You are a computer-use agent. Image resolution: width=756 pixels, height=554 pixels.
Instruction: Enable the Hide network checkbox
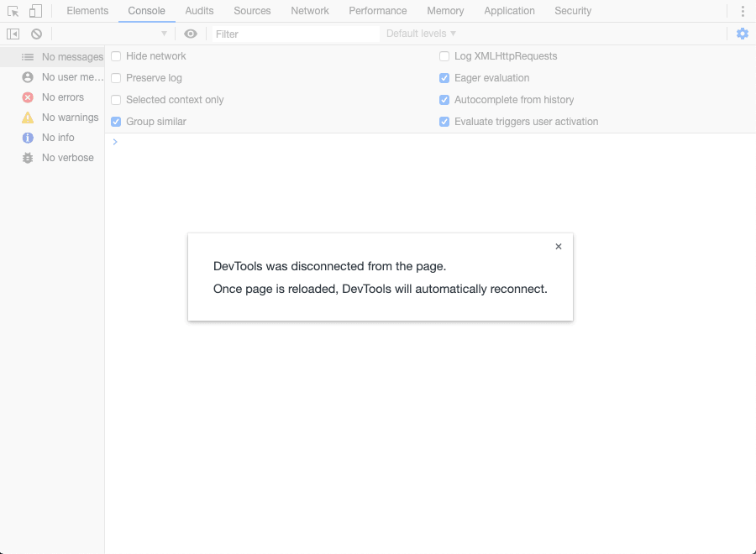[x=117, y=56]
